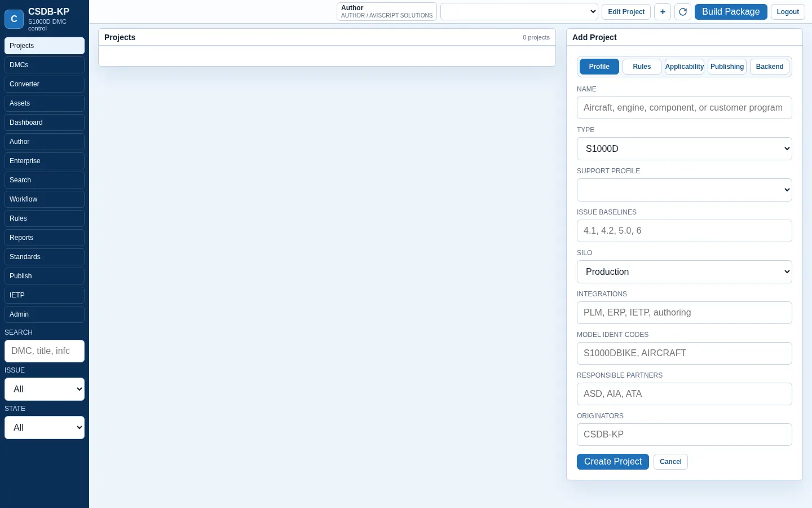Open Assets in the sidebar
The width and height of the screenshot is (812, 508).
point(45,103)
